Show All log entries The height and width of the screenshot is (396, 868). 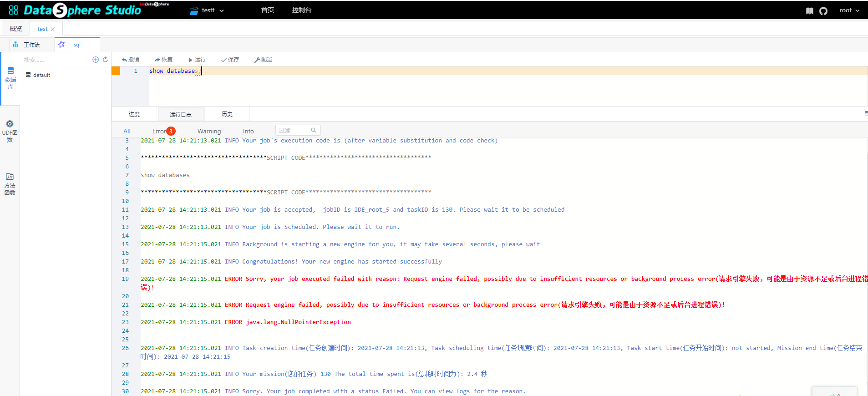pos(127,131)
